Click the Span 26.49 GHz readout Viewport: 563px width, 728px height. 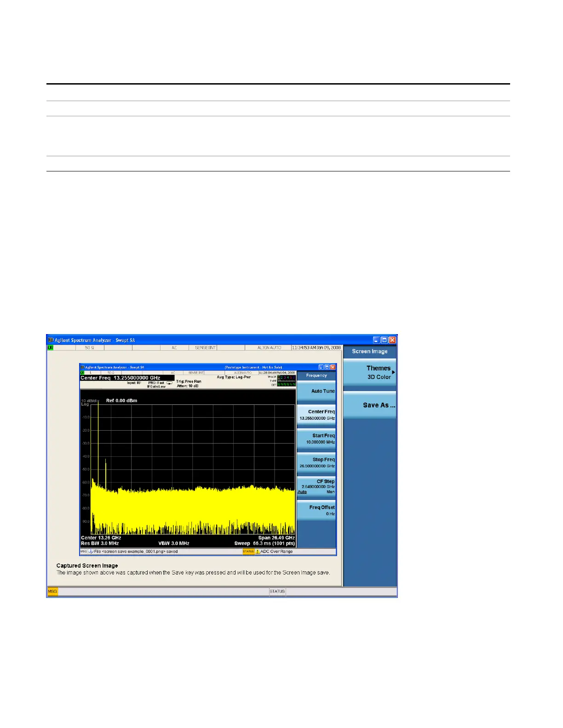pyautogui.click(x=276, y=538)
